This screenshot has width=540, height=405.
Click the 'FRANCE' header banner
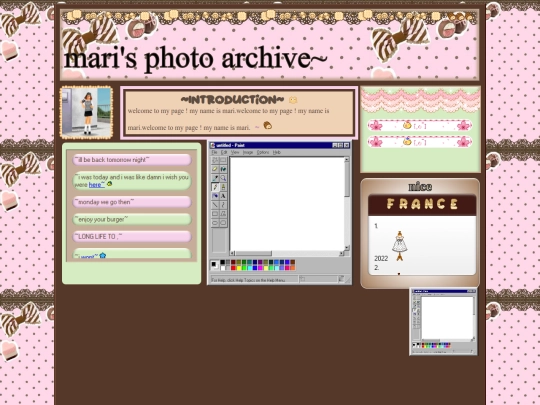[x=422, y=205]
